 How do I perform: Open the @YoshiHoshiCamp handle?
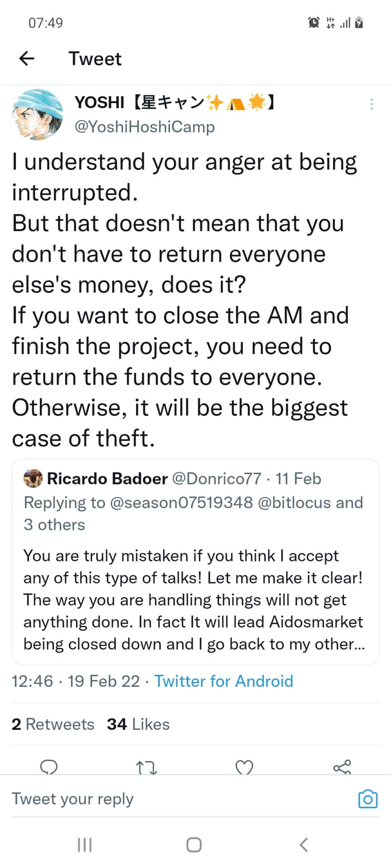144,127
